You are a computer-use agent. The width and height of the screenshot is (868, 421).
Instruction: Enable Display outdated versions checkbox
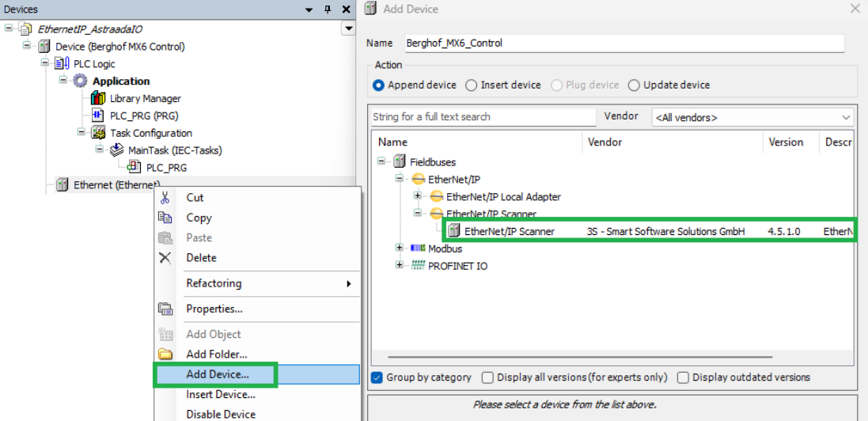click(683, 377)
